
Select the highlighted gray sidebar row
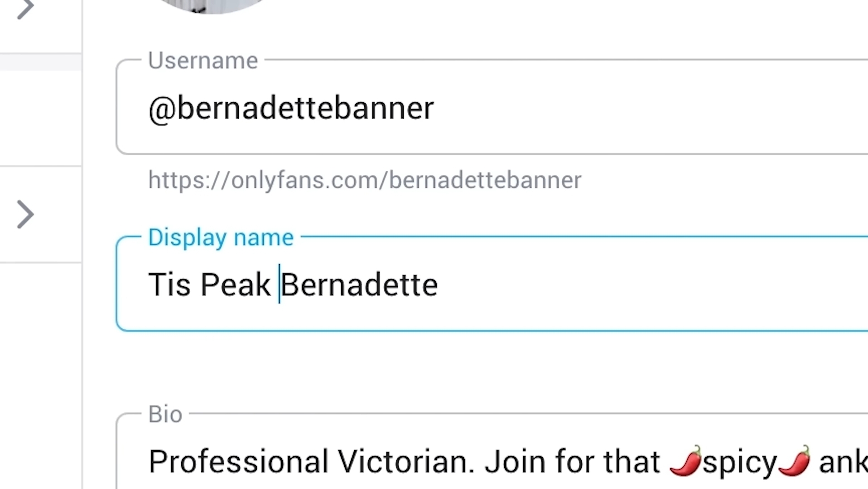41,62
